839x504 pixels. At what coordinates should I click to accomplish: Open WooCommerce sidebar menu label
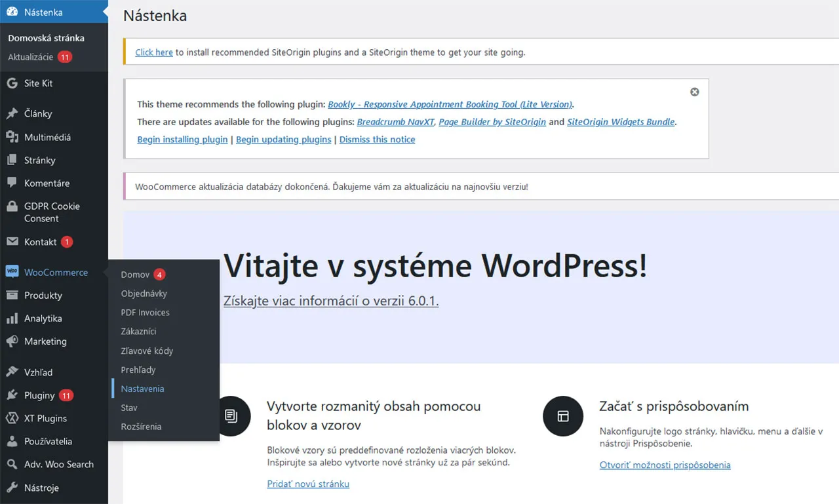(x=56, y=272)
